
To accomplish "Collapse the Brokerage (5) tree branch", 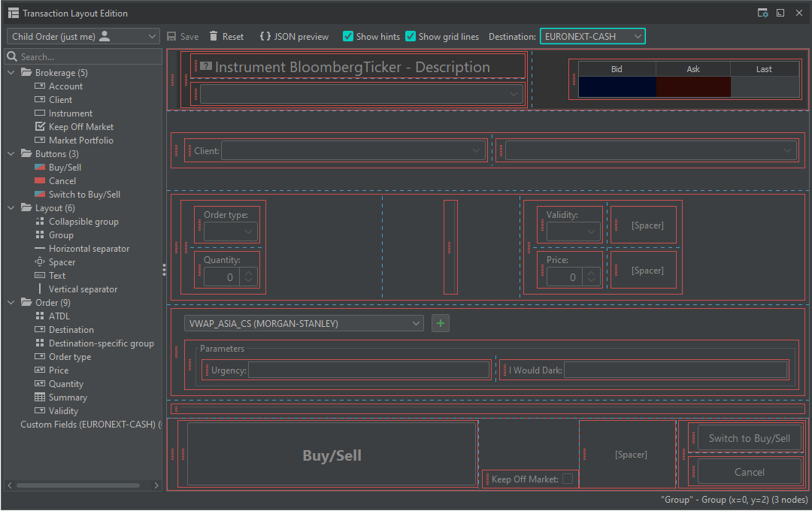I will point(9,72).
